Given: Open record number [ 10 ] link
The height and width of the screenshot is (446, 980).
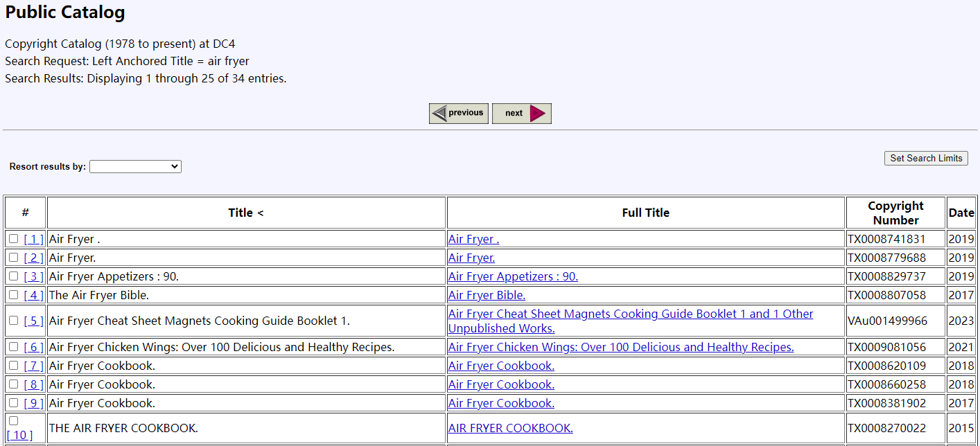Looking at the screenshot, I should (x=19, y=435).
